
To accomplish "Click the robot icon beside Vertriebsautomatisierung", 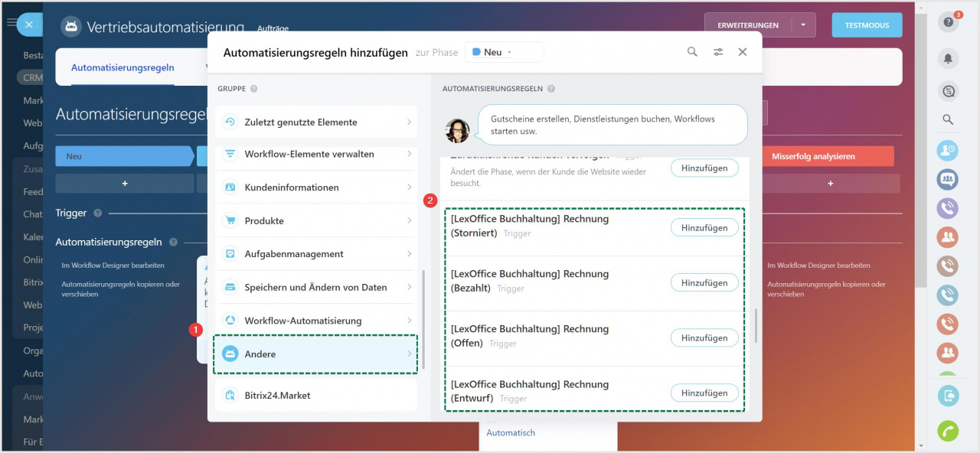I will (71, 27).
